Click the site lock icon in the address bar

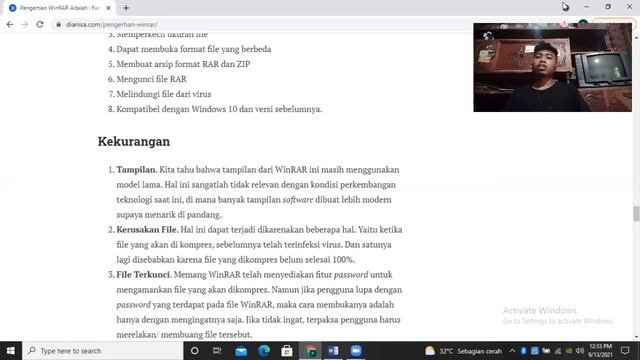coord(59,24)
